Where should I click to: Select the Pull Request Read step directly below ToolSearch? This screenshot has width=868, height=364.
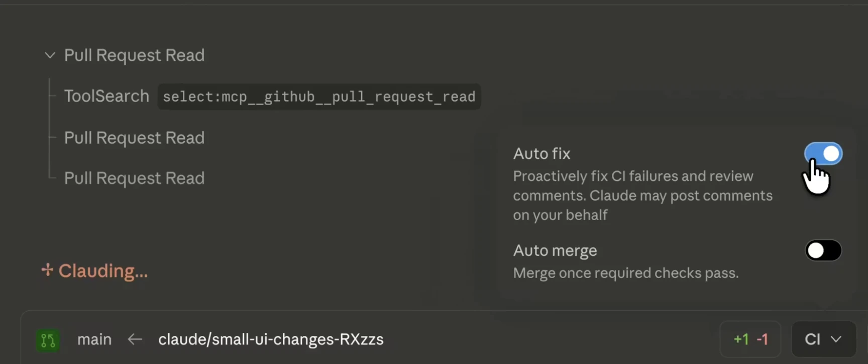[x=134, y=138]
